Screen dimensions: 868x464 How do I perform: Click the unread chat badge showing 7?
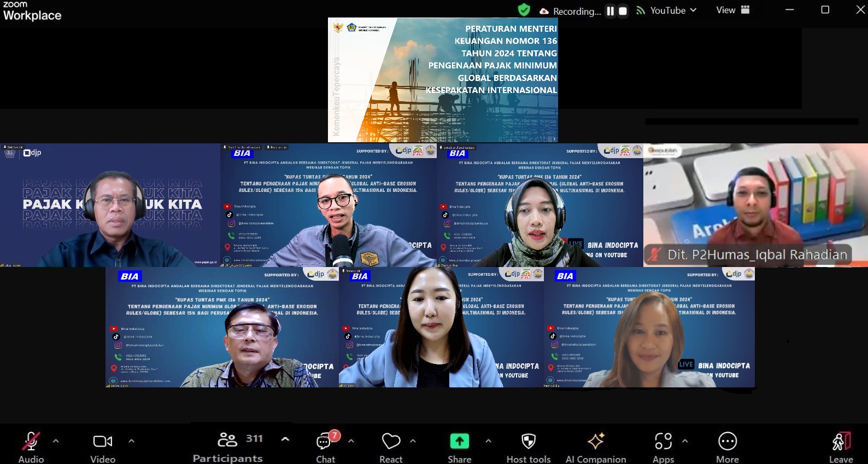(x=335, y=436)
